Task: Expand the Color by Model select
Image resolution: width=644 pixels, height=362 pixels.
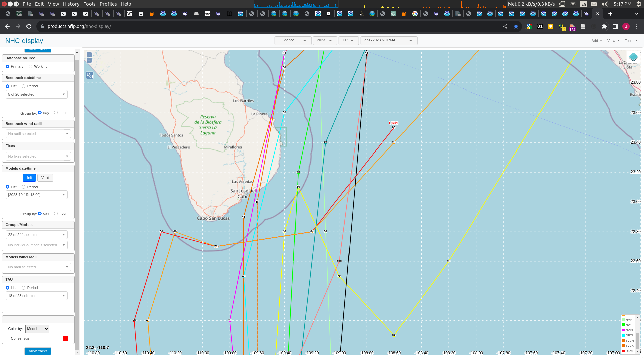Action: pyautogui.click(x=37, y=329)
